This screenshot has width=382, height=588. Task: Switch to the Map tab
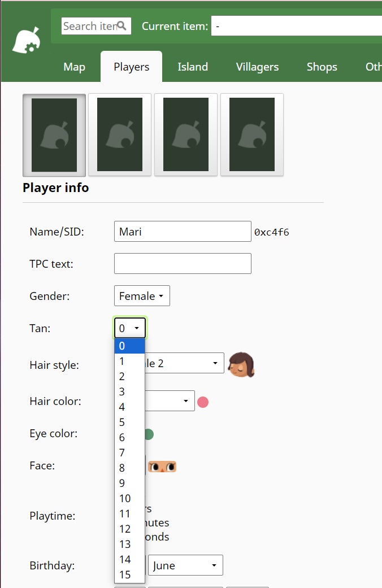point(74,67)
